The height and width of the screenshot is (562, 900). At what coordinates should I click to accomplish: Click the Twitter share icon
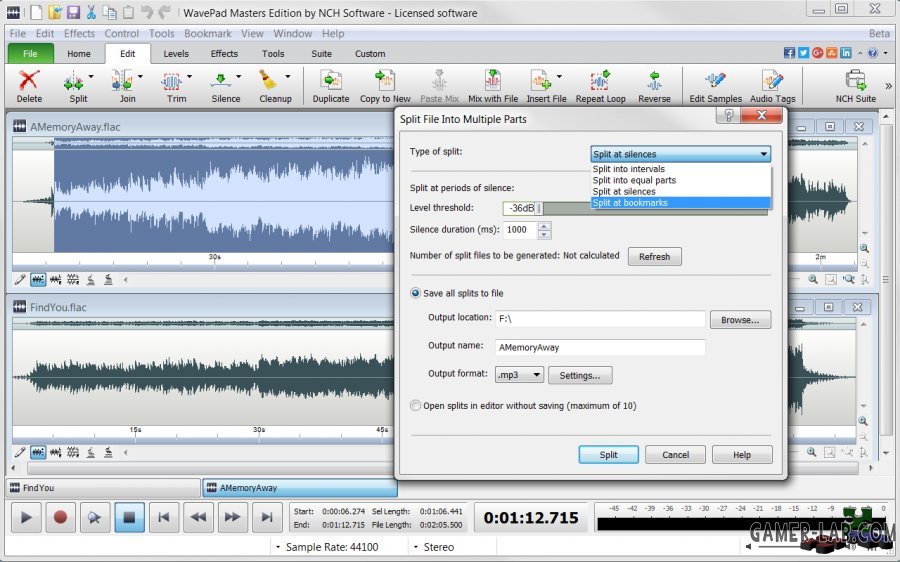pos(804,53)
